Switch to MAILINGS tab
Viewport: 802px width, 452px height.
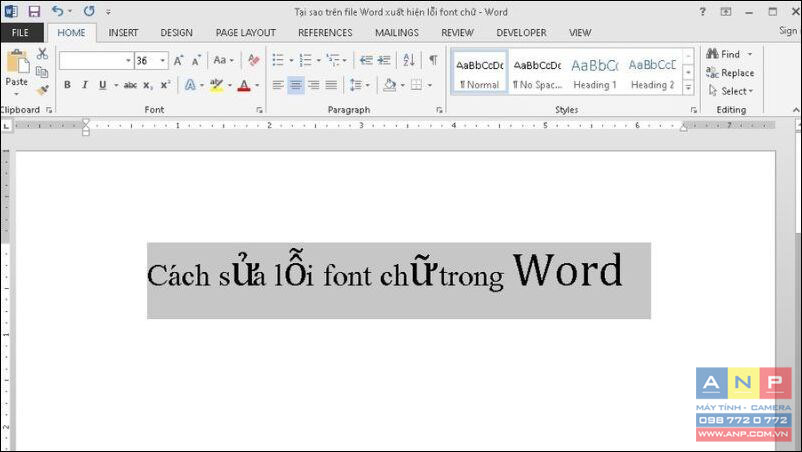pyautogui.click(x=397, y=33)
